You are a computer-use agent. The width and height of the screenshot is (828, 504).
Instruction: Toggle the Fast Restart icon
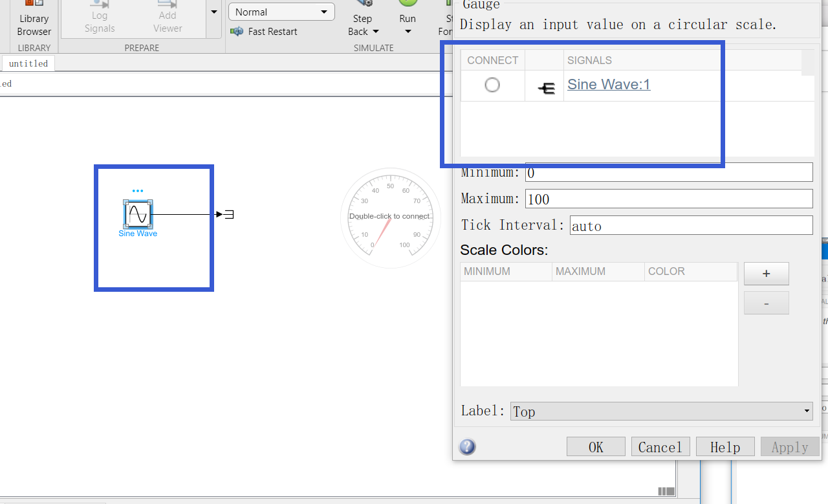coord(237,31)
